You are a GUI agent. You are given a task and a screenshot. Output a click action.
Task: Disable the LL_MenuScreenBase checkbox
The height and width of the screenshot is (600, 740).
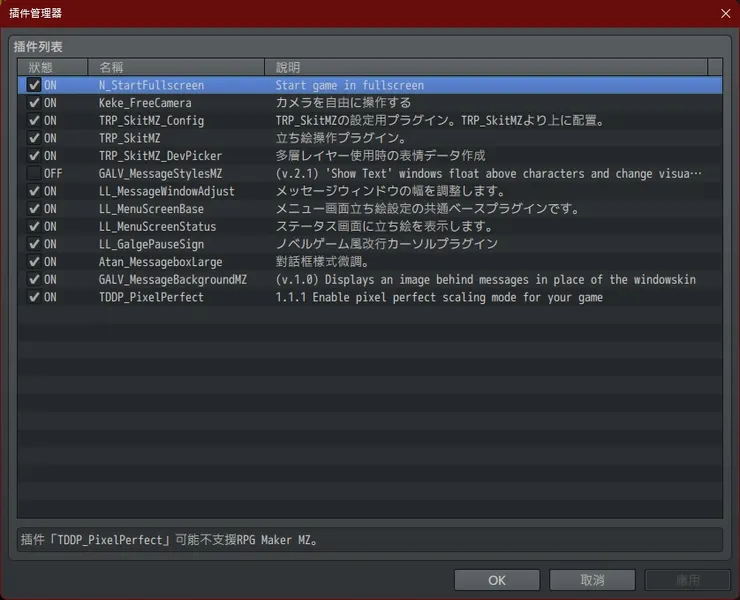(34, 209)
